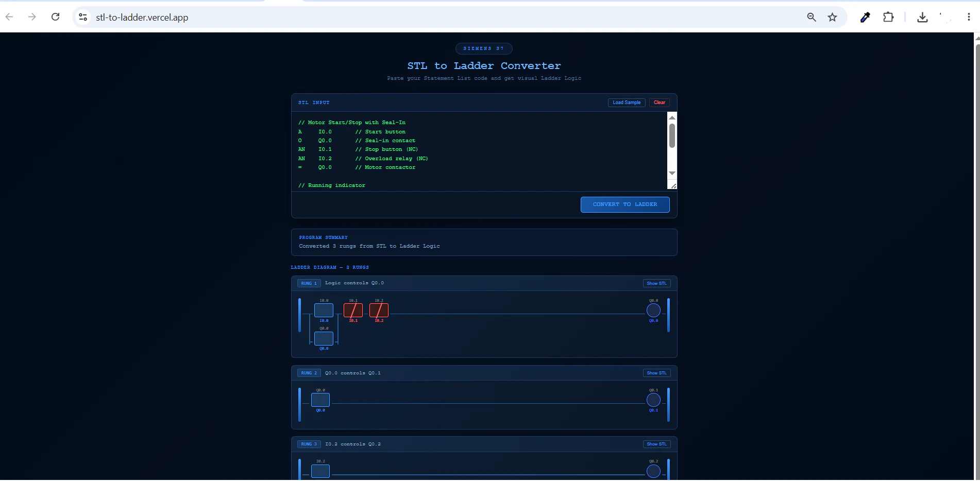Open browser downloads
The image size is (980, 481).
[x=922, y=17]
